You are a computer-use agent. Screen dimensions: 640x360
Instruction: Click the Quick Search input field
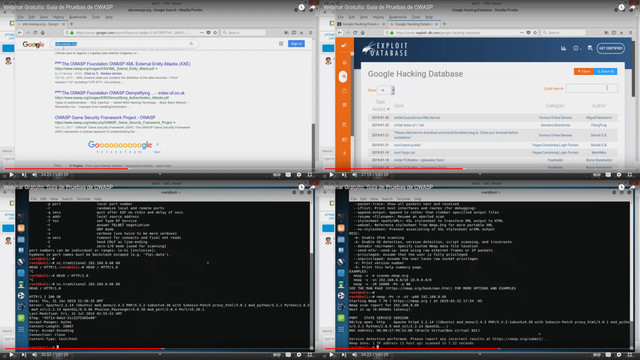[592, 88]
